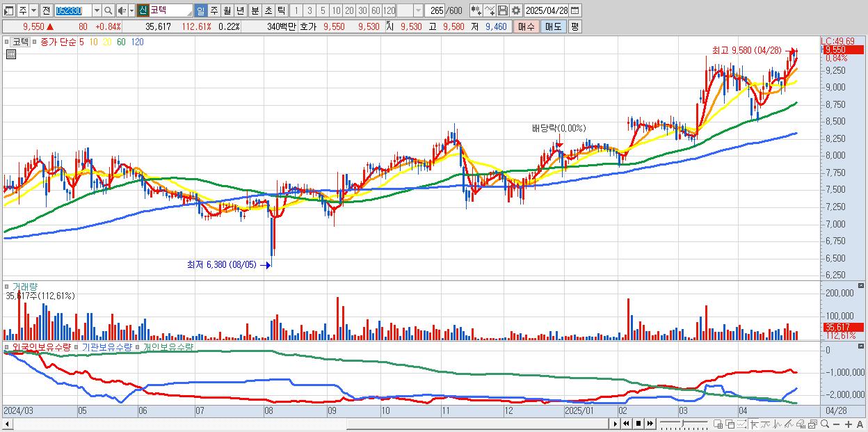Choose the 60 interval button

pos(376,10)
